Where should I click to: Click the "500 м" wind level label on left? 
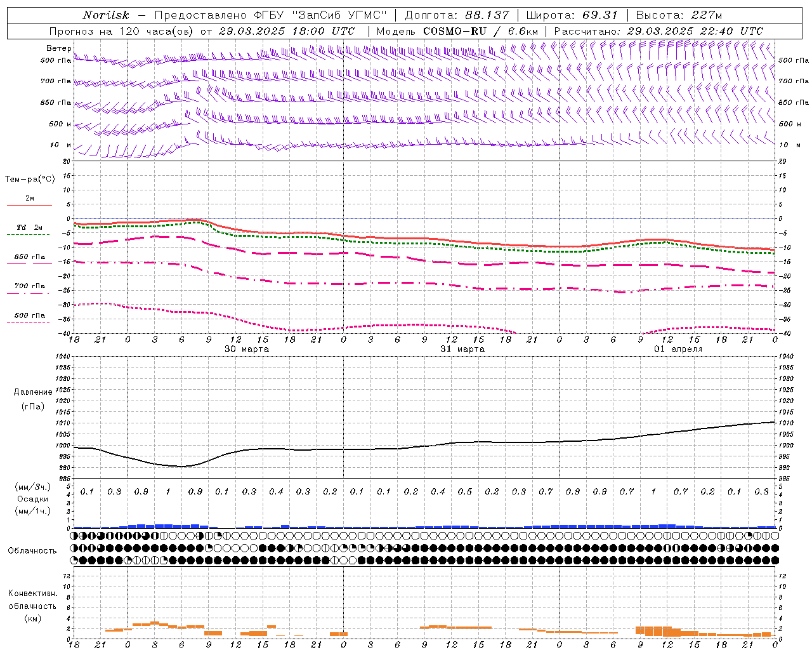click(x=60, y=124)
